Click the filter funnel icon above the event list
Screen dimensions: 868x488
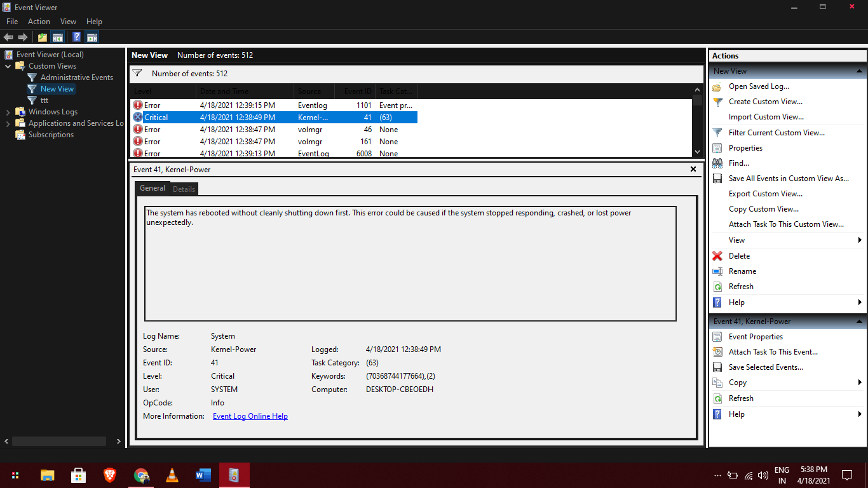(x=137, y=74)
